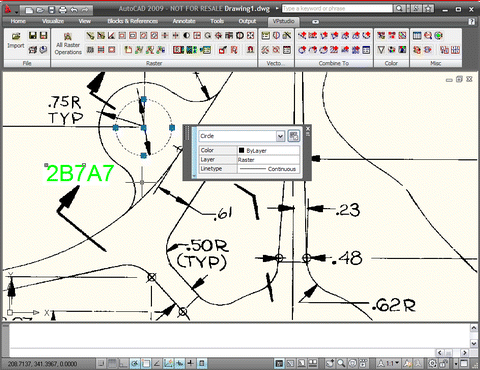Toggle Polar tracking in status bar
The image size is (480, 370).
click(x=135, y=363)
